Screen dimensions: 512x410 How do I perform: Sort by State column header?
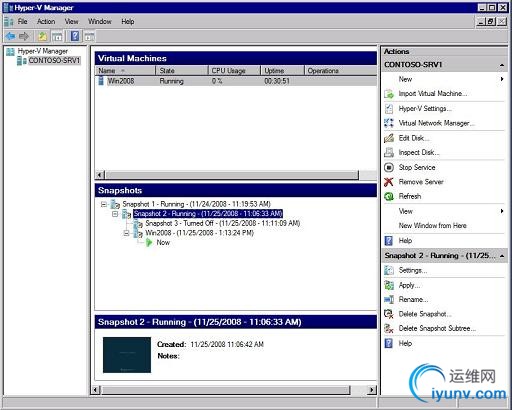[182, 71]
